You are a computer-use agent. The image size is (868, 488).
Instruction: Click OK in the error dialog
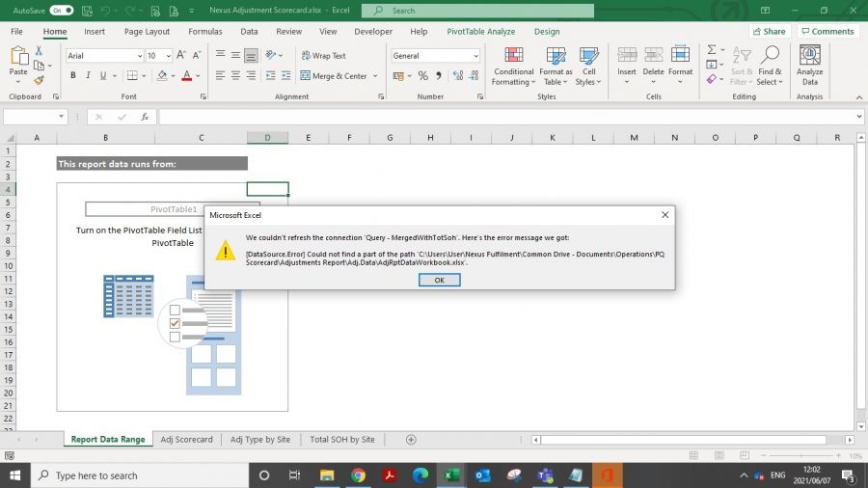[439, 280]
